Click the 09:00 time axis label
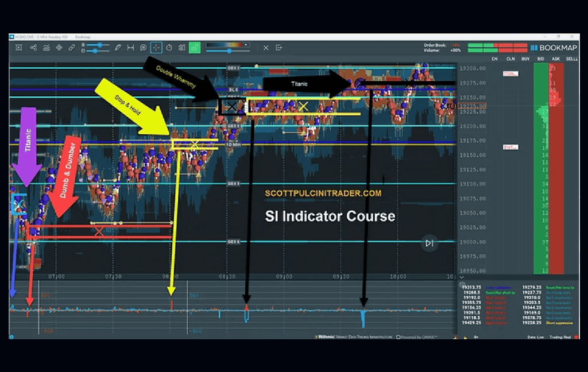The image size is (588, 372). (x=284, y=277)
